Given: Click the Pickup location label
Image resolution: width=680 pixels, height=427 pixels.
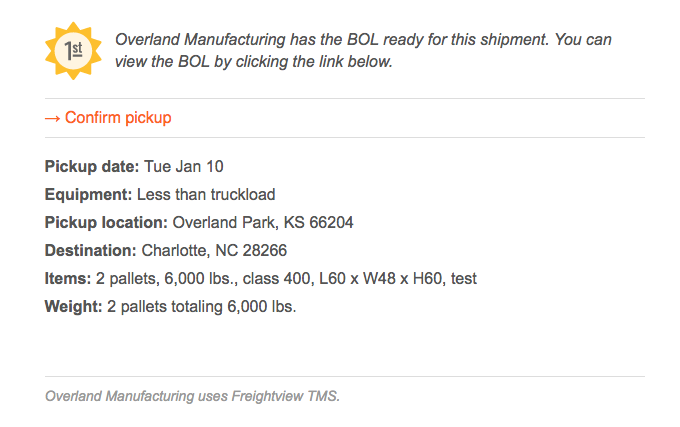Looking at the screenshot, I should click(106, 222).
